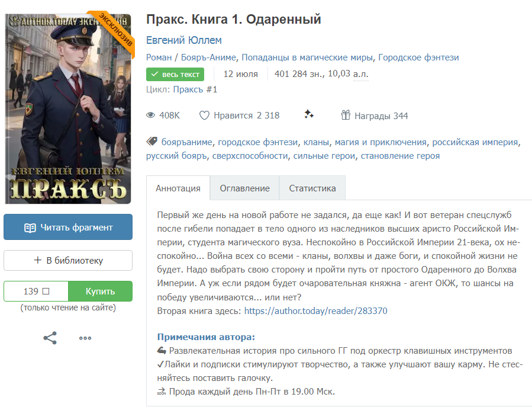Select the Аннотация tab
Screen dimensions: 532x410
click(x=178, y=188)
